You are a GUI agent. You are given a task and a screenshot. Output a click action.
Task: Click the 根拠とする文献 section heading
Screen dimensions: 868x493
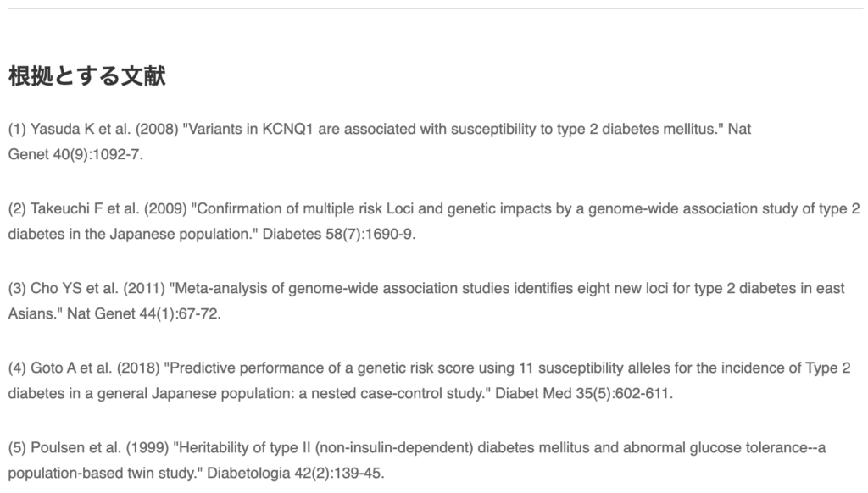pos(86,76)
